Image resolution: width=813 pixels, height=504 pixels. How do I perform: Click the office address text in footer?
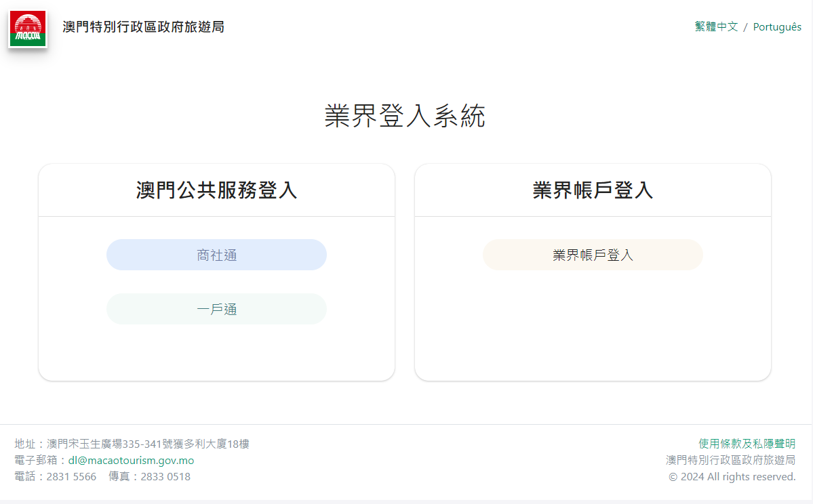click(148, 444)
